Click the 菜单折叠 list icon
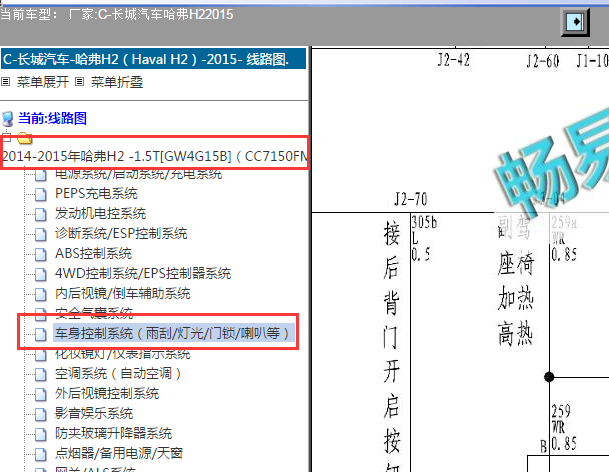This screenshot has height=472, width=609. click(79, 82)
